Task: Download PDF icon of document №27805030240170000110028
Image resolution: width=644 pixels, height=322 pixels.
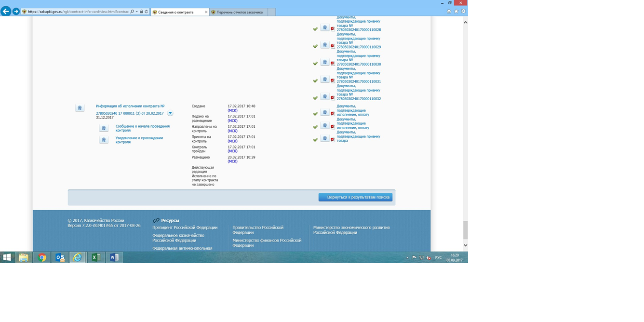Action: (x=333, y=29)
